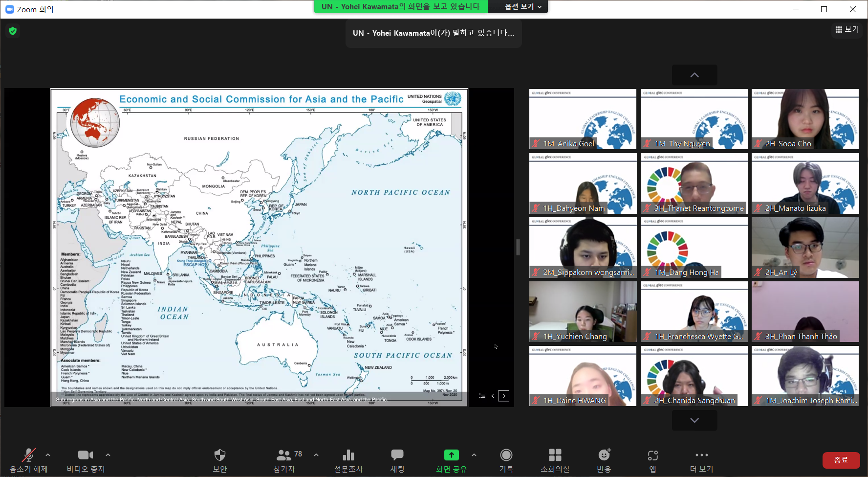Select 2H_An Lý video tile
Screen dimensions: 868x477
[x=805, y=248]
